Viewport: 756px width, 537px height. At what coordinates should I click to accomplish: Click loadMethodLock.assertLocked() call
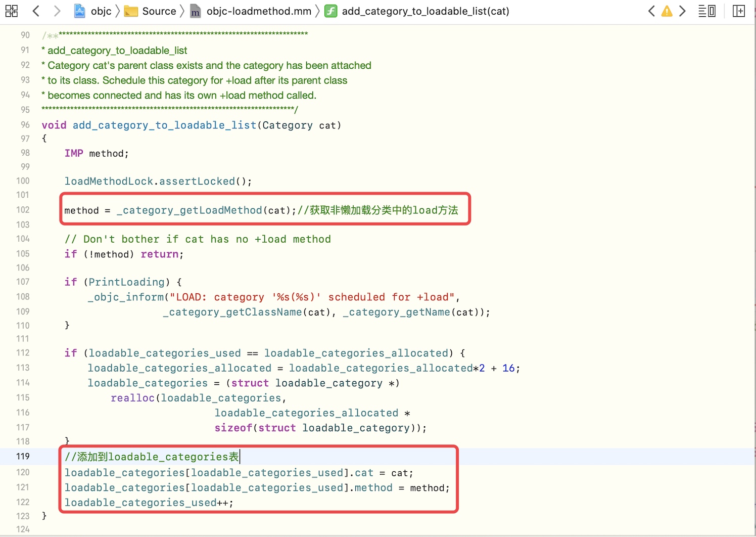coord(158,181)
